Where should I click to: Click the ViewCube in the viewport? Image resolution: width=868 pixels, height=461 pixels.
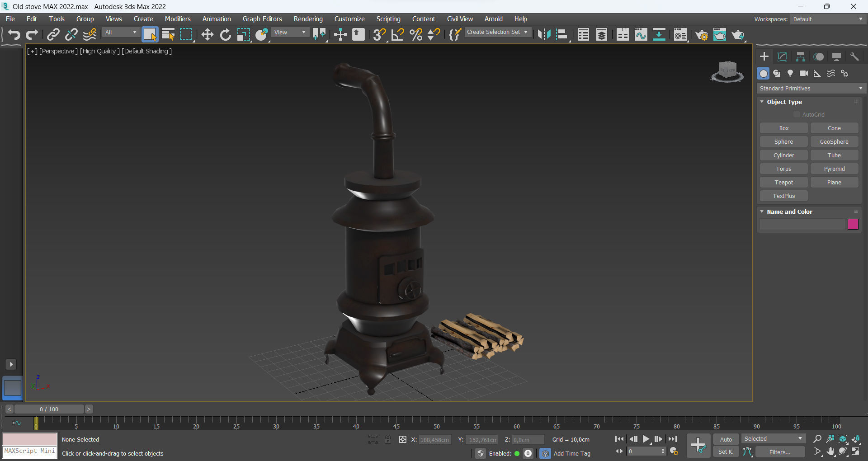727,71
